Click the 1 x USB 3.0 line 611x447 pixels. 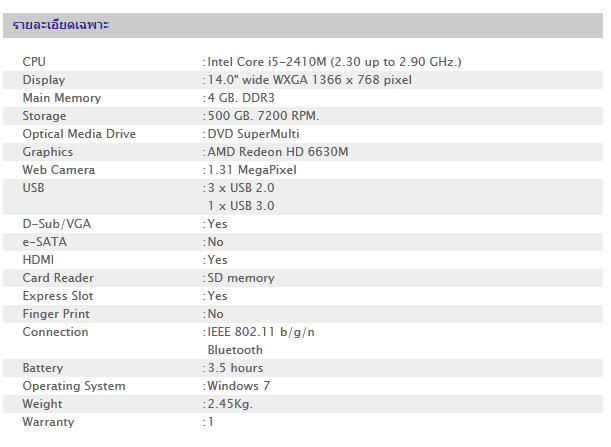(x=241, y=206)
